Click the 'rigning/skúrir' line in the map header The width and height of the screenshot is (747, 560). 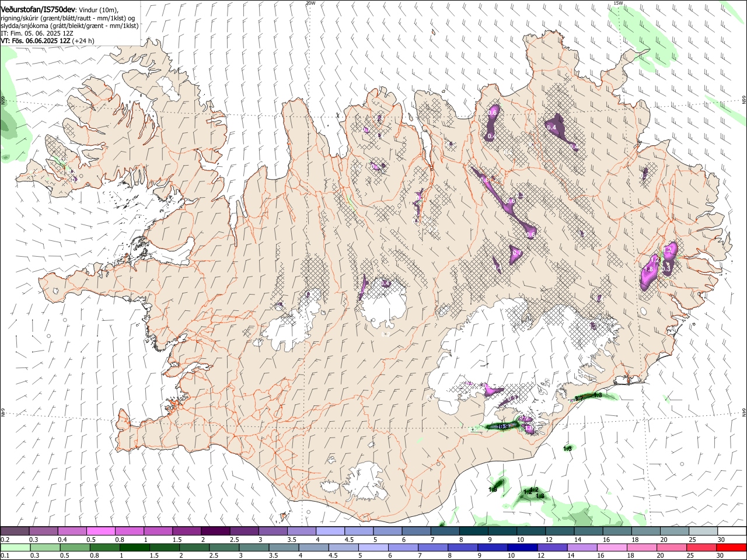[x=68, y=18]
